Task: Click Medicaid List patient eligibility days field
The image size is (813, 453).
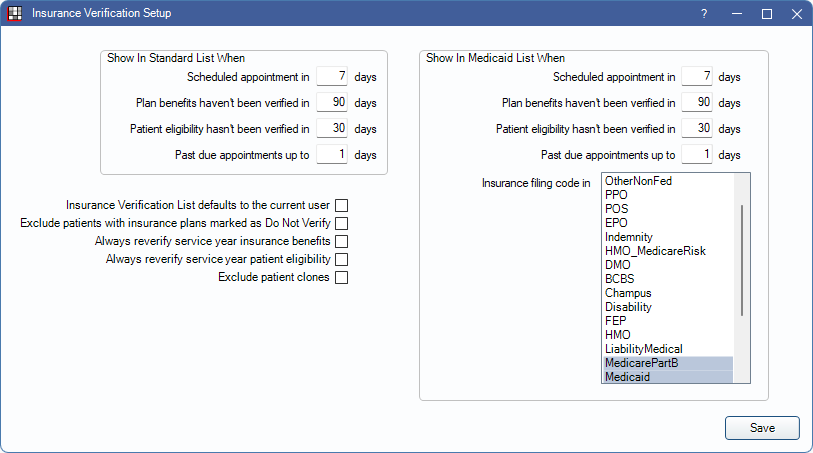Action: [696, 128]
